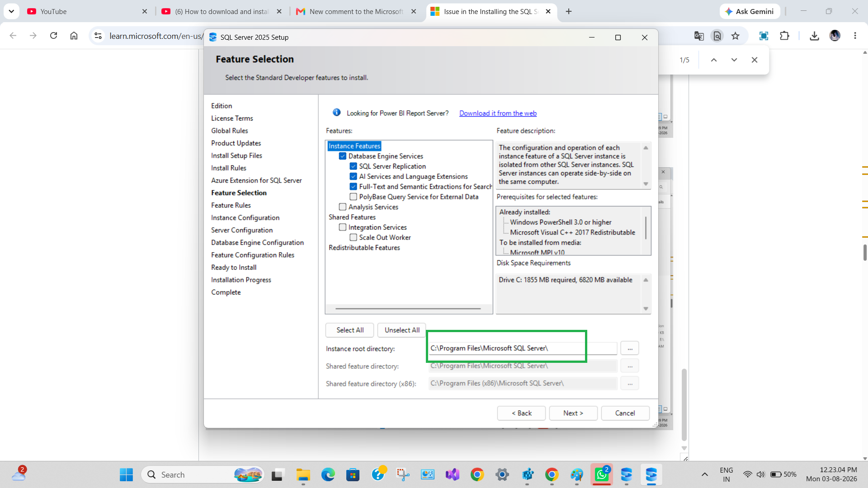
Task: Go to Chrome home page
Action: (74, 36)
